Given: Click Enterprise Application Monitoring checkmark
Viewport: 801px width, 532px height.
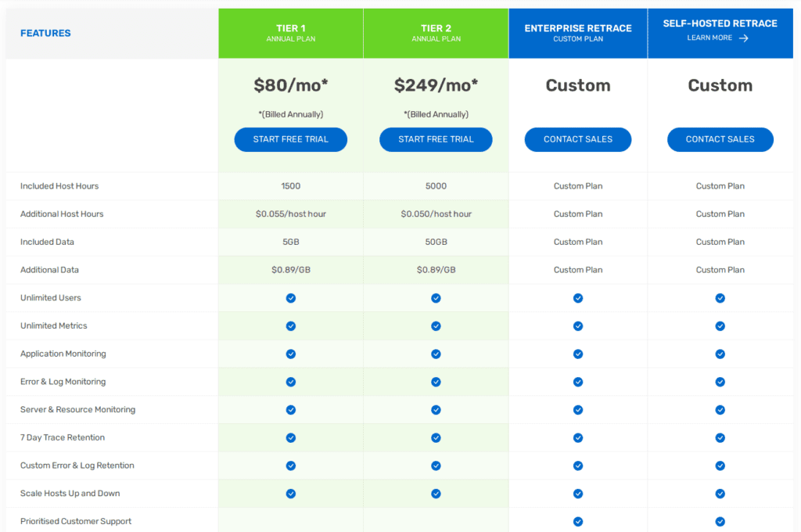Looking at the screenshot, I should (x=578, y=354).
